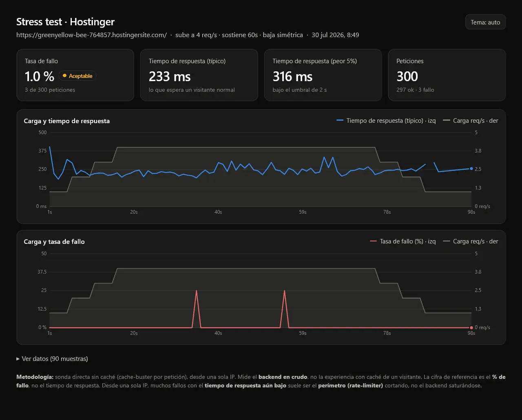Click the Stress test · Hostinger title
The image size is (522, 420).
65,22
